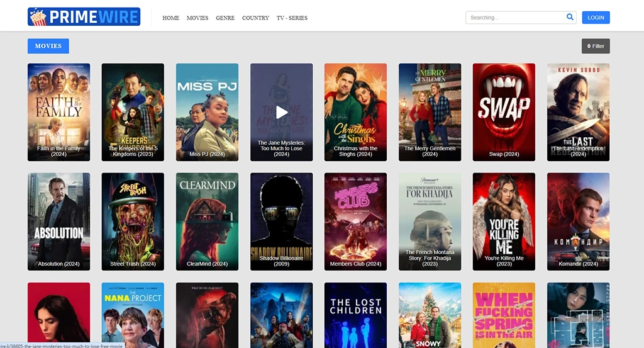Expand the Country menu
Screen dimensions: 644x348
point(255,18)
